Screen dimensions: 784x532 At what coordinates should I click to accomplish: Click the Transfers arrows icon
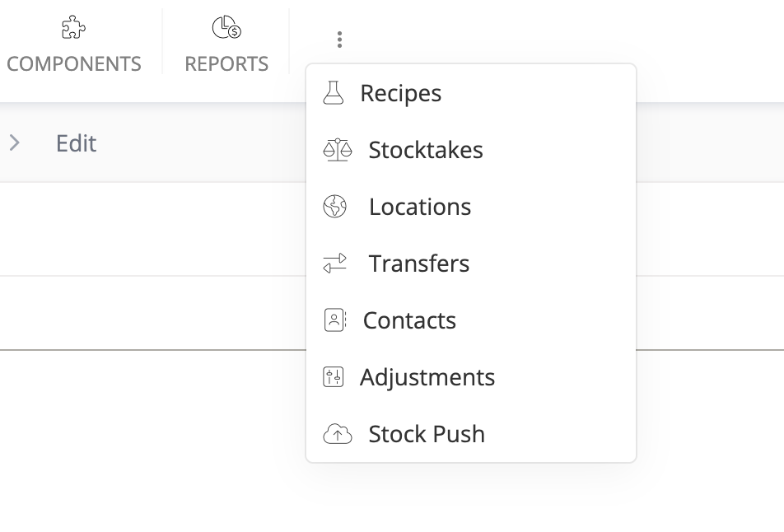(335, 264)
